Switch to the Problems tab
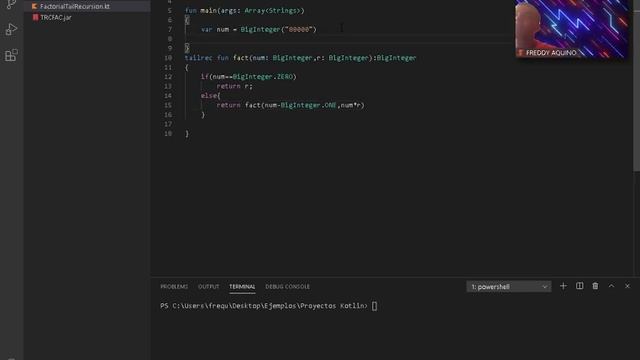The width and height of the screenshot is (640, 360). coord(174,287)
